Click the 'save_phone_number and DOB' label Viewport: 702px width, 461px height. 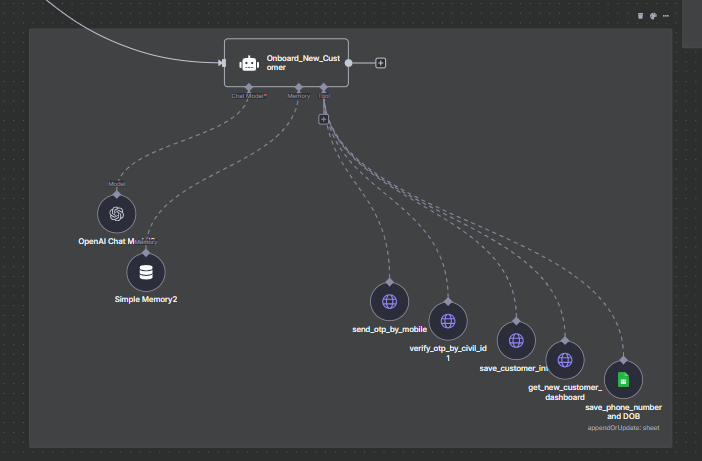pos(623,411)
